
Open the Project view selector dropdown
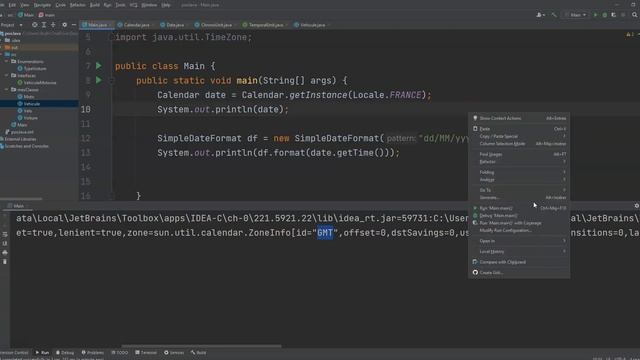11,25
